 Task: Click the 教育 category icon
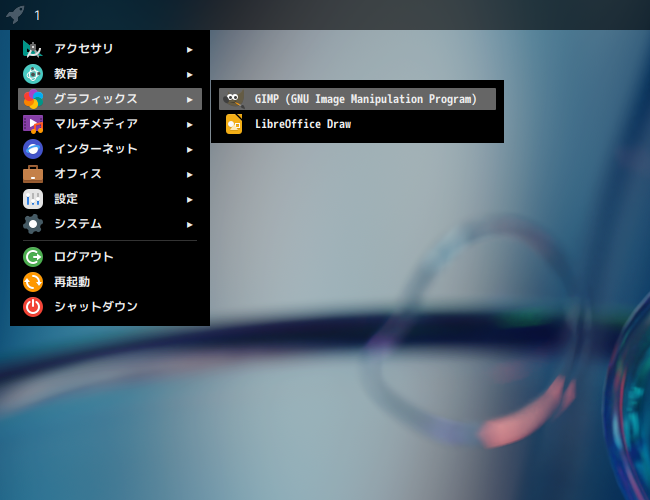[x=33, y=74]
